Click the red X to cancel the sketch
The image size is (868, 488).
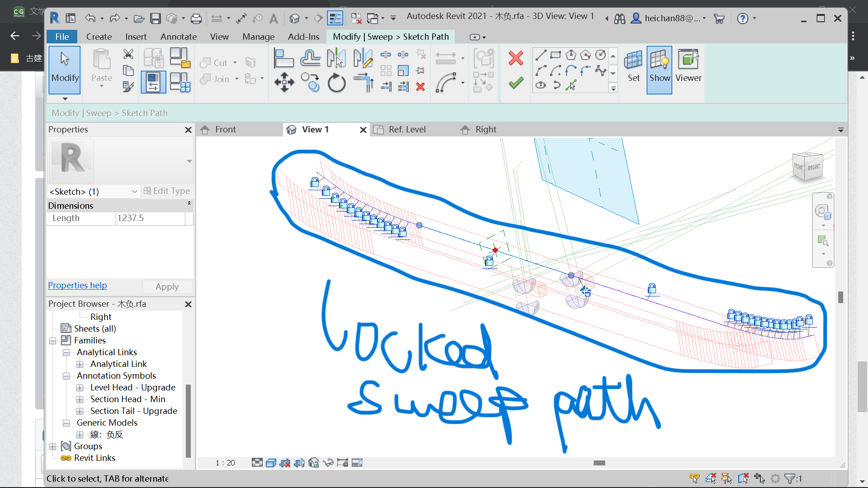tap(515, 58)
